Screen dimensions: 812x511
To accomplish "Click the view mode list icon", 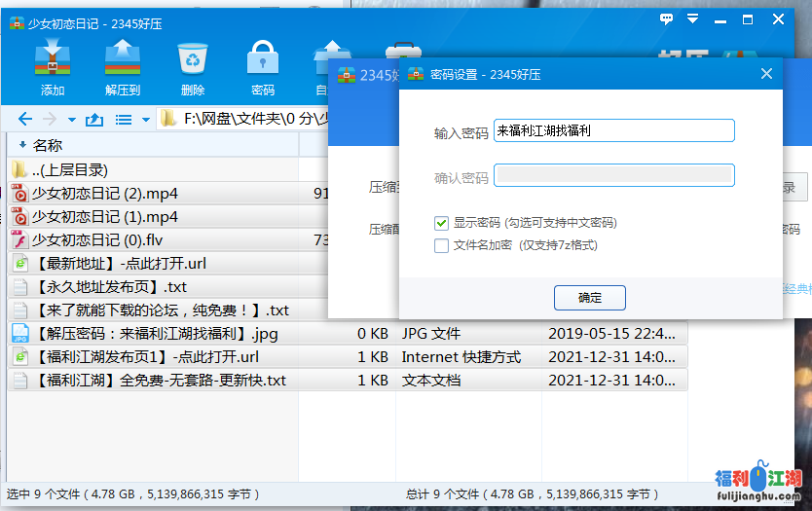I will click(x=124, y=120).
